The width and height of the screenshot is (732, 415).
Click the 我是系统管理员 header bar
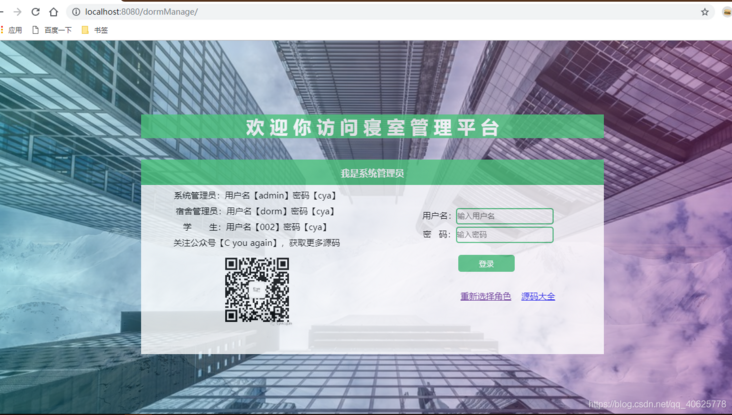click(372, 173)
